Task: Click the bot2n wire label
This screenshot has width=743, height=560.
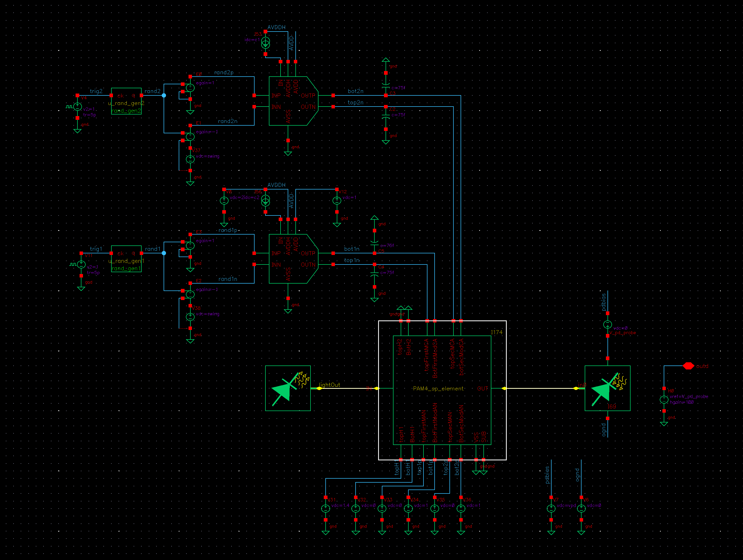Action: [x=355, y=91]
